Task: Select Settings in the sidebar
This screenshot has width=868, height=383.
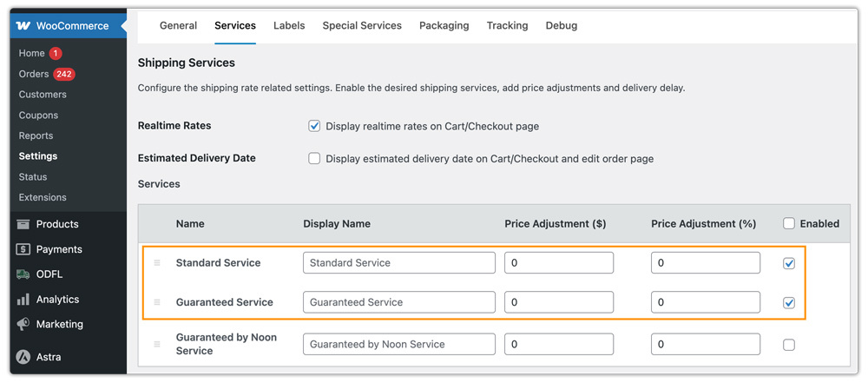Action: coord(37,156)
